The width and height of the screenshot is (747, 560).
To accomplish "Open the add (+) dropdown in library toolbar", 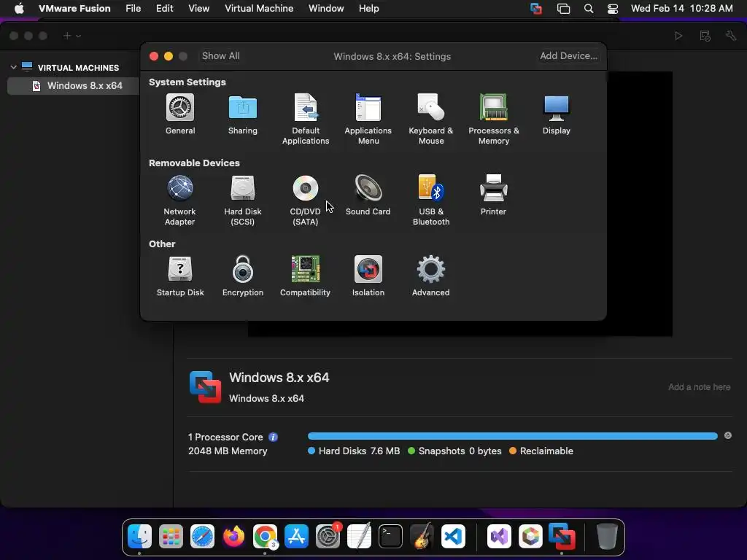I will 72,36.
